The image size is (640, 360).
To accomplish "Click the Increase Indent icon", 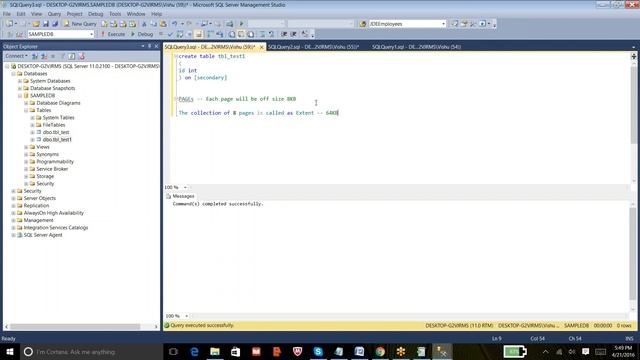I will click(293, 34).
